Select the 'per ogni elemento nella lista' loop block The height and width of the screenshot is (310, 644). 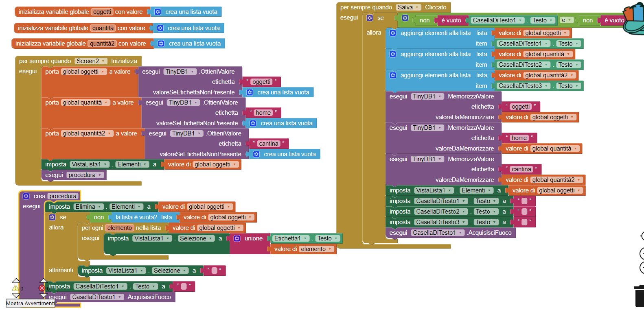(x=92, y=228)
